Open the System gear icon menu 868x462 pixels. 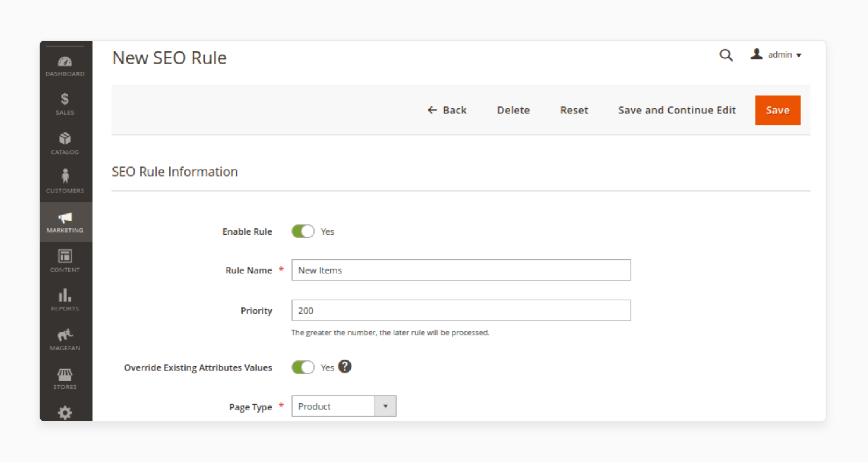[x=65, y=412]
